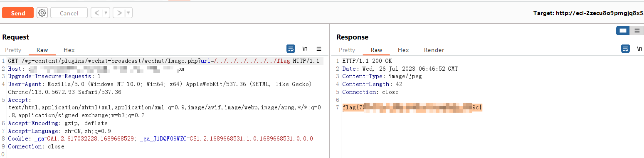The height and width of the screenshot is (158, 644).
Task: Open Repeater settings gear icon
Action: (42, 13)
